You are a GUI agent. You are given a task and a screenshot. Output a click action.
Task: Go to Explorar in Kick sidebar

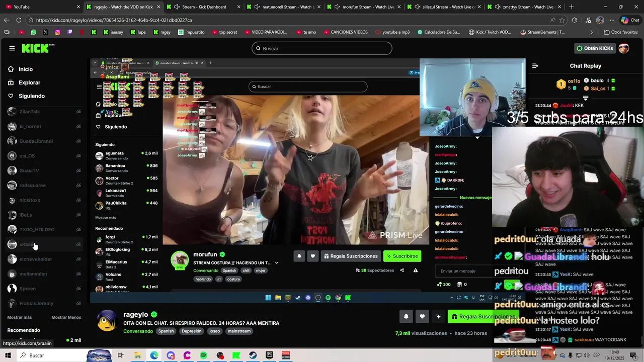click(x=29, y=82)
